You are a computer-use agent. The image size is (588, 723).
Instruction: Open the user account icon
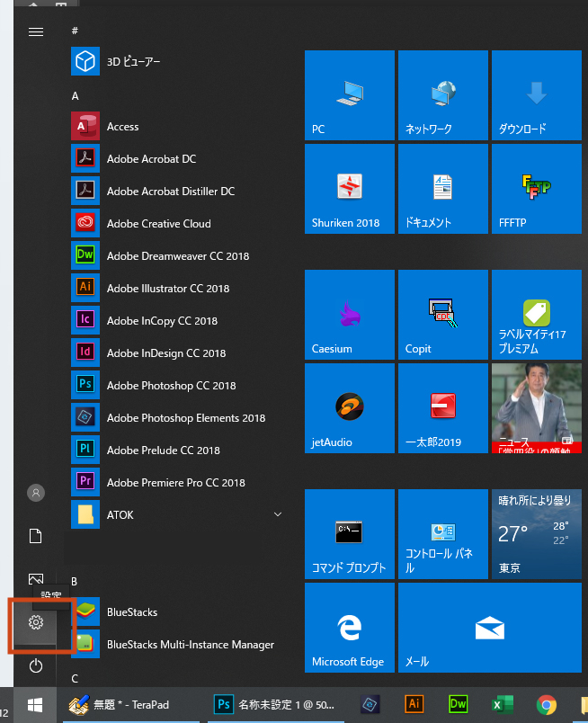35,493
